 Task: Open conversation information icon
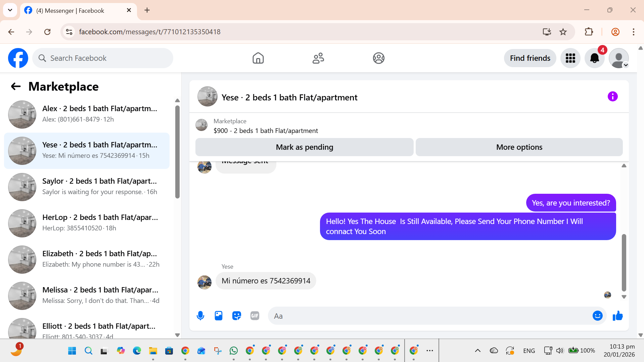[x=613, y=96]
